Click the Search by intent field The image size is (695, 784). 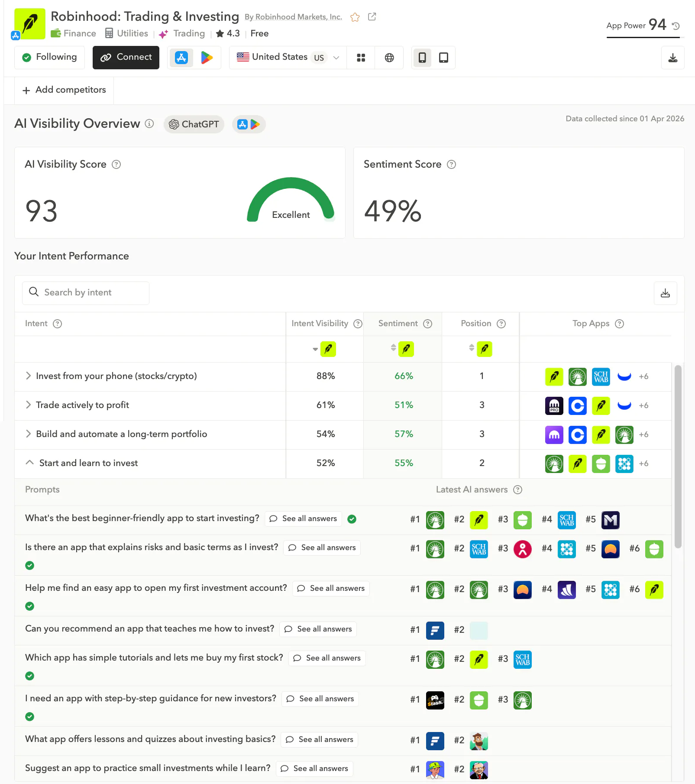coord(85,292)
